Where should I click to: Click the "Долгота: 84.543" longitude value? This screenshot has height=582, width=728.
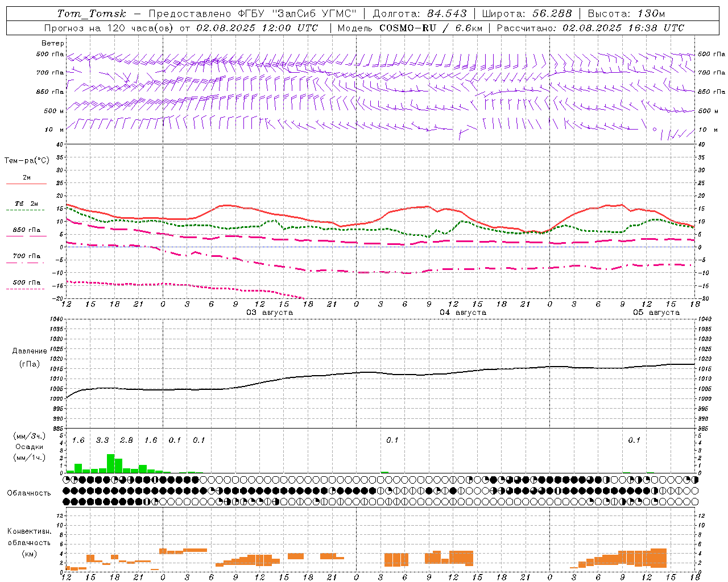click(420, 14)
